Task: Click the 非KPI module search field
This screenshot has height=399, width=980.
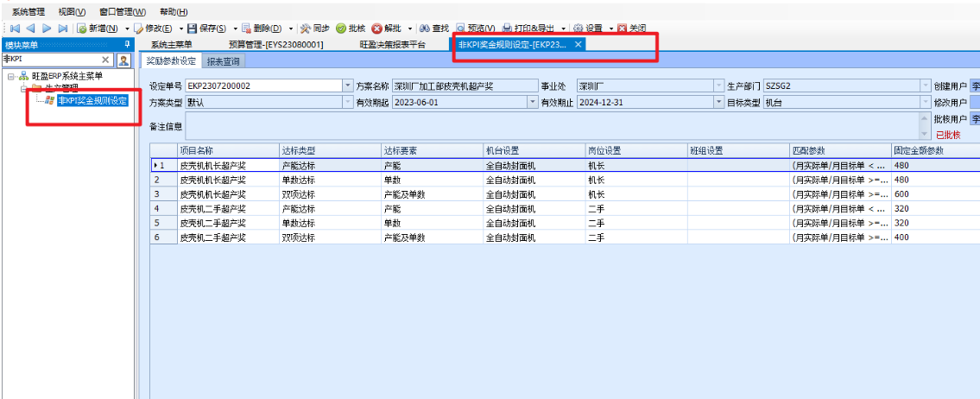Action: click(52, 60)
